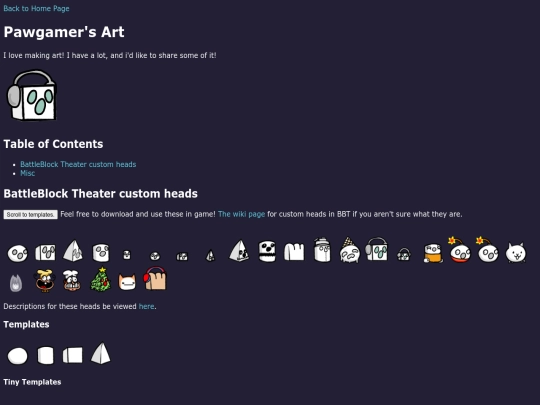
Task: Select the blonde yelling face head
Action: point(45,281)
